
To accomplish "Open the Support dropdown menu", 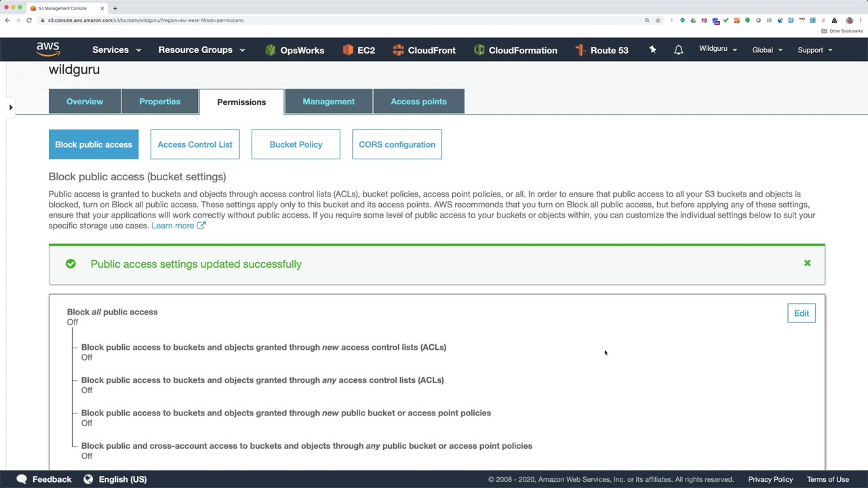I will [x=814, y=50].
